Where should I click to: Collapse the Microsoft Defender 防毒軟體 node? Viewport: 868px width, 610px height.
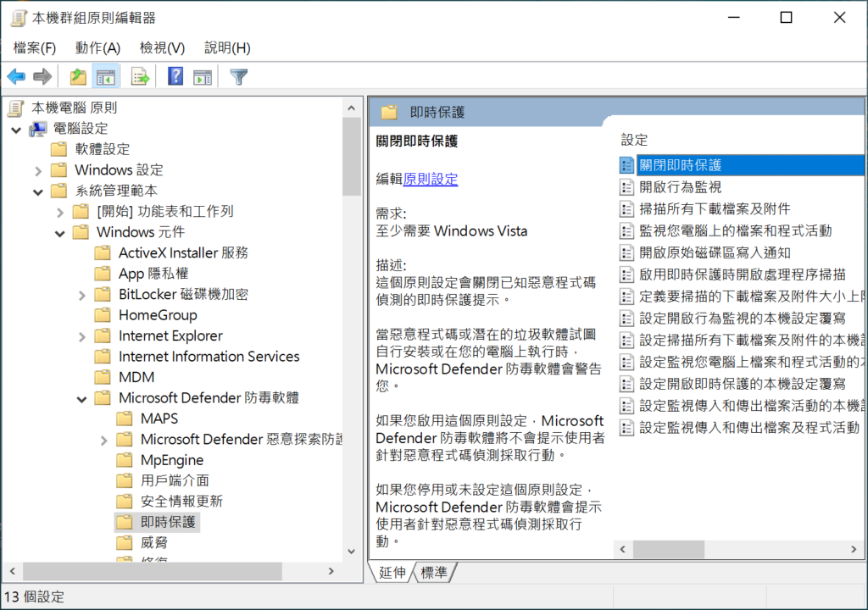[x=82, y=398]
